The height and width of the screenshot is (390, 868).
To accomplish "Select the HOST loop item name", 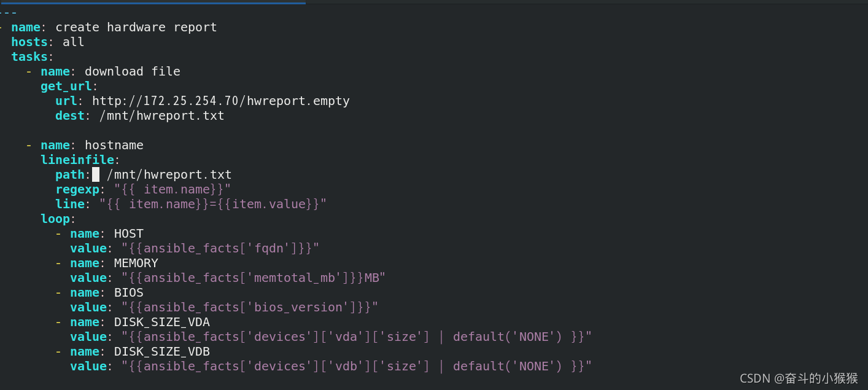I will pos(128,233).
